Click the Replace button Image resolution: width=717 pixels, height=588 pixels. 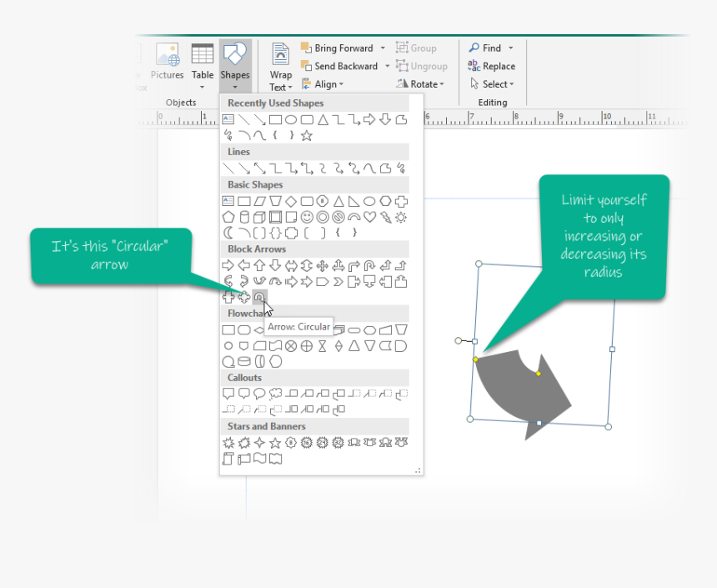492,67
